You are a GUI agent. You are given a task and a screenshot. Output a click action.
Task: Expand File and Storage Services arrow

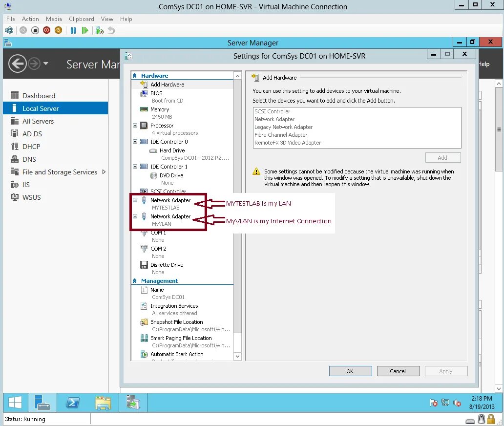[104, 171]
